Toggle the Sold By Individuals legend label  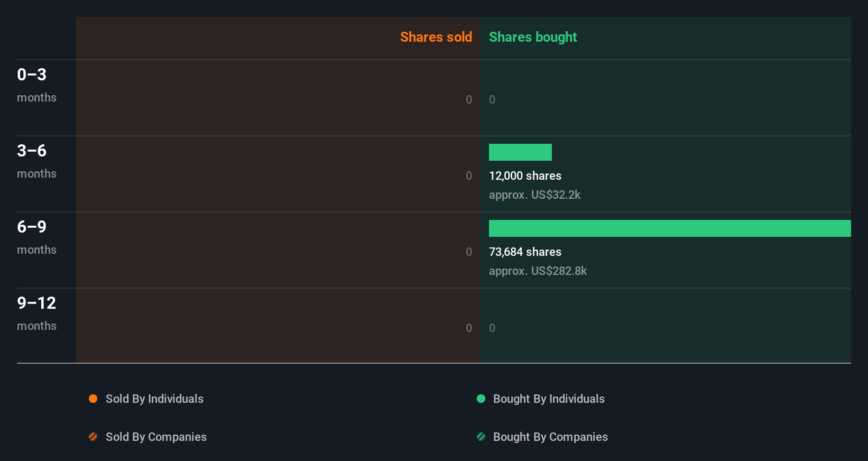[x=154, y=399]
